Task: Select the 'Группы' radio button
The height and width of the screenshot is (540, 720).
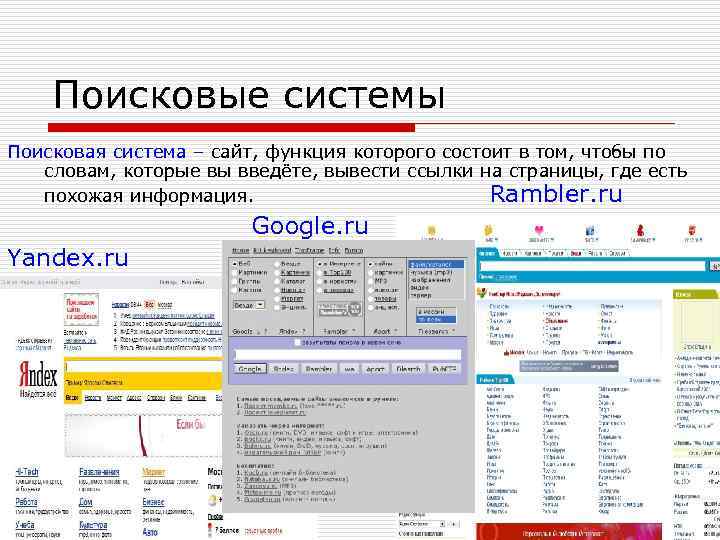Action: click(234, 281)
